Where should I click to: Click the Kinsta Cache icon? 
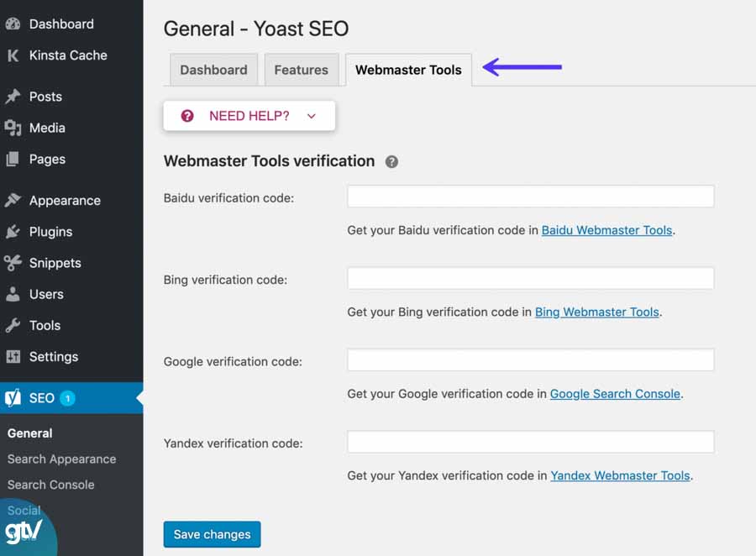[x=15, y=55]
